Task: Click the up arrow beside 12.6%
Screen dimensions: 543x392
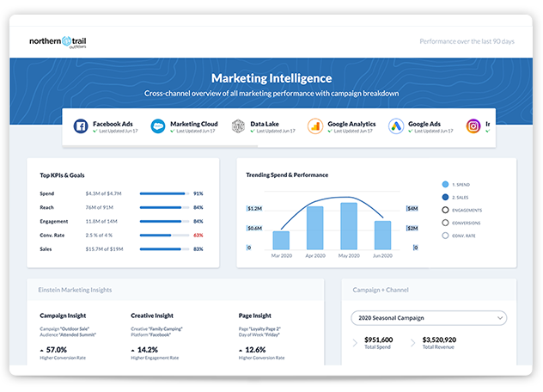Action: pyautogui.click(x=241, y=351)
